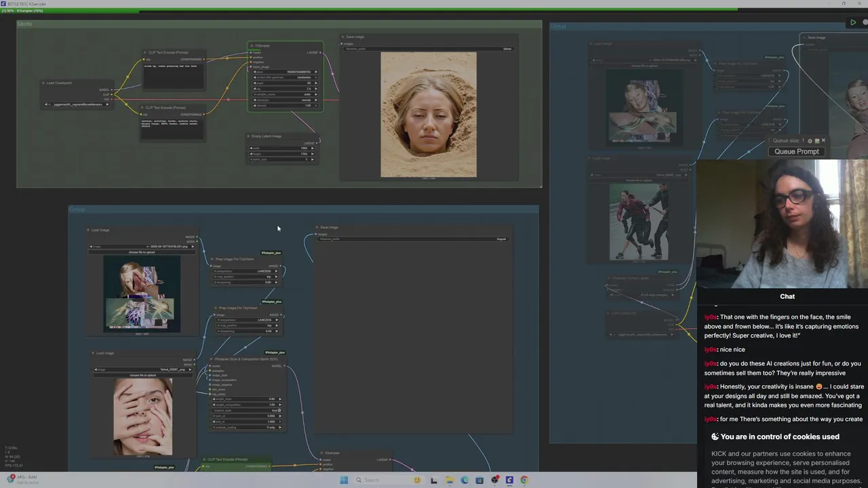
Task: Click the KSampler cfg slider
Action: [285, 88]
